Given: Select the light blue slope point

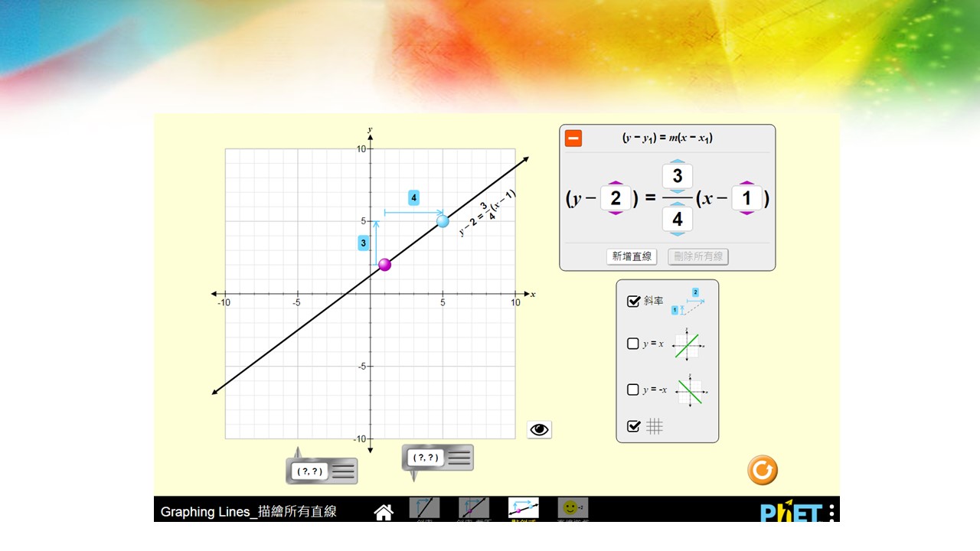Looking at the screenshot, I should point(443,221).
